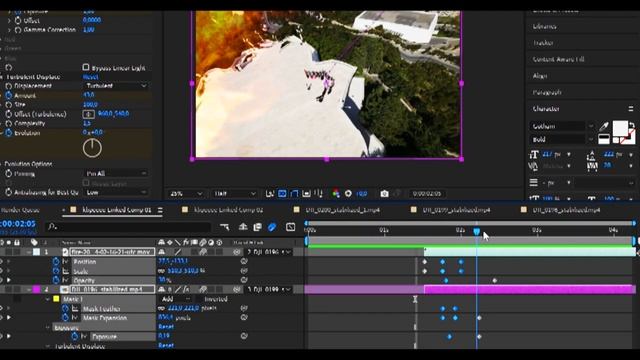Toggle the fx switch on layer 2
Screen dimensions: 640x360
coord(186,289)
